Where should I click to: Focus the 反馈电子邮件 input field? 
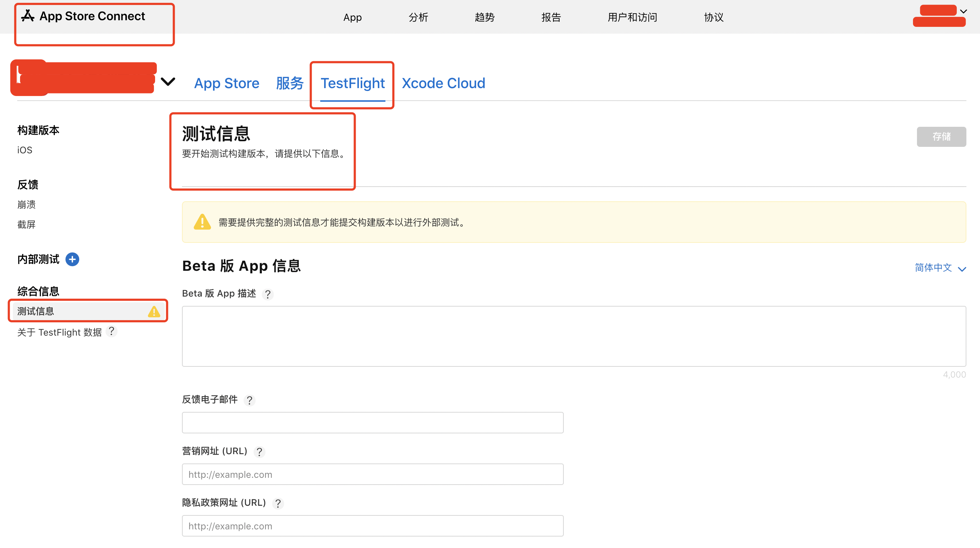click(x=373, y=423)
